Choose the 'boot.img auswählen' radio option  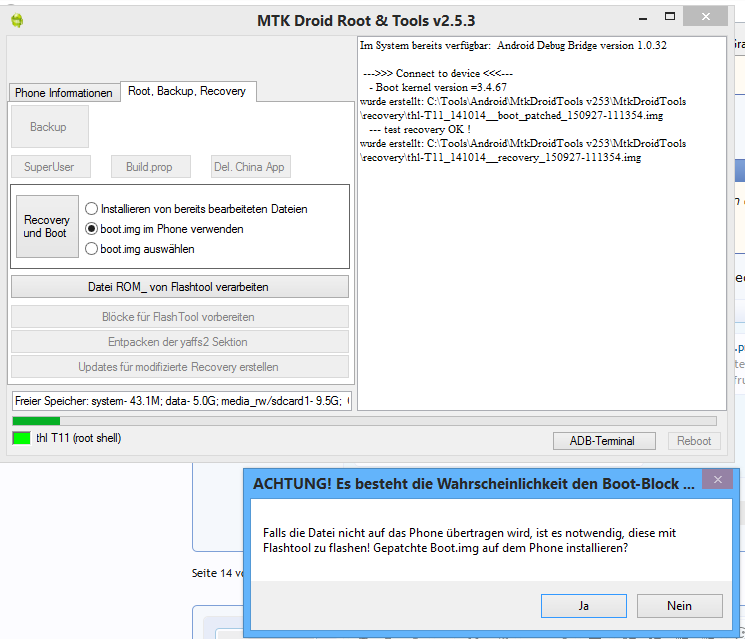(x=92, y=249)
